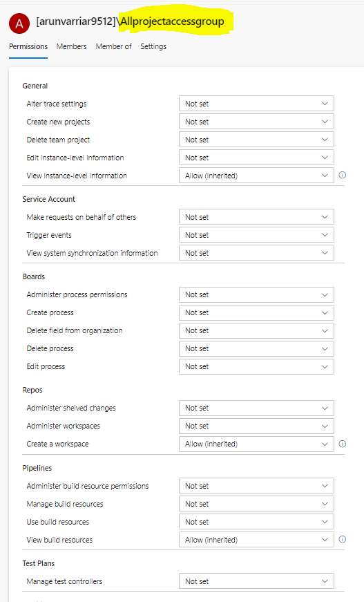
Task: Switch to the Member of tab
Action: 113,46
